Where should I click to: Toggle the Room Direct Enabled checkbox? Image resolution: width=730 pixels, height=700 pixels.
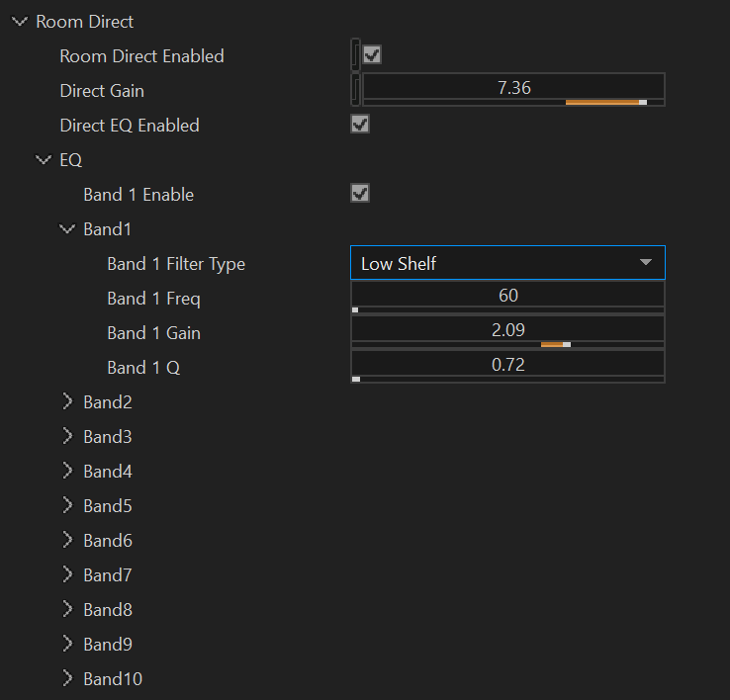372,54
